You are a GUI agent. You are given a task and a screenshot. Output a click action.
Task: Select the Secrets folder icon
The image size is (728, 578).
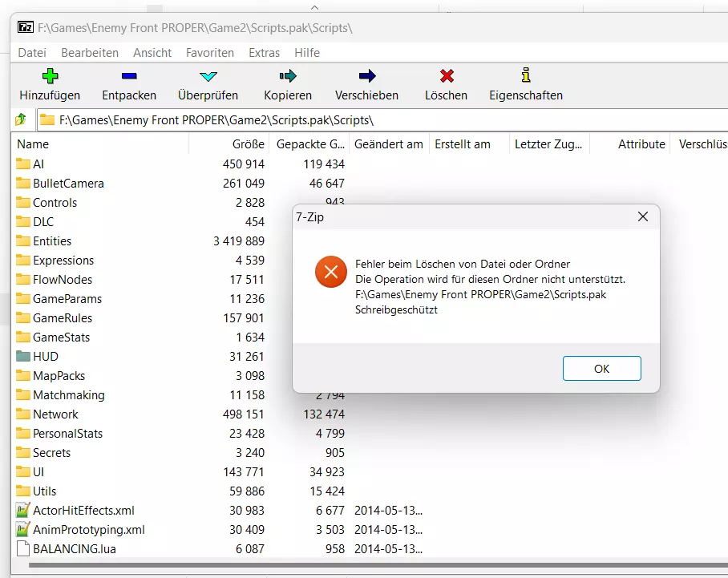click(22, 453)
